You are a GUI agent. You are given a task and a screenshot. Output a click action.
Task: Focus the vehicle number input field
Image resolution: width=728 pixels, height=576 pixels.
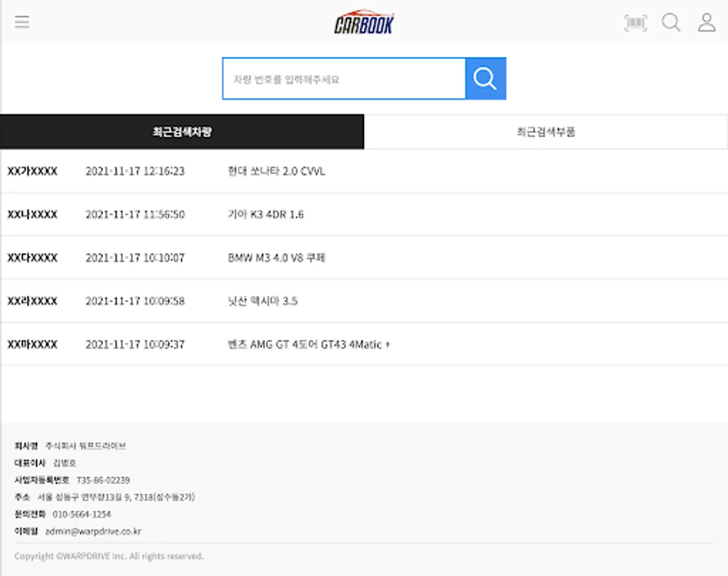(x=344, y=79)
